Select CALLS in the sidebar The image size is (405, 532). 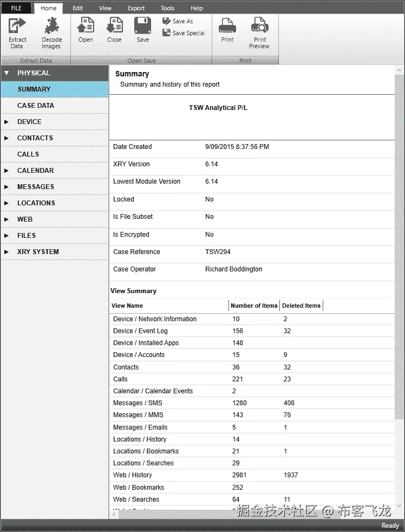click(55, 154)
